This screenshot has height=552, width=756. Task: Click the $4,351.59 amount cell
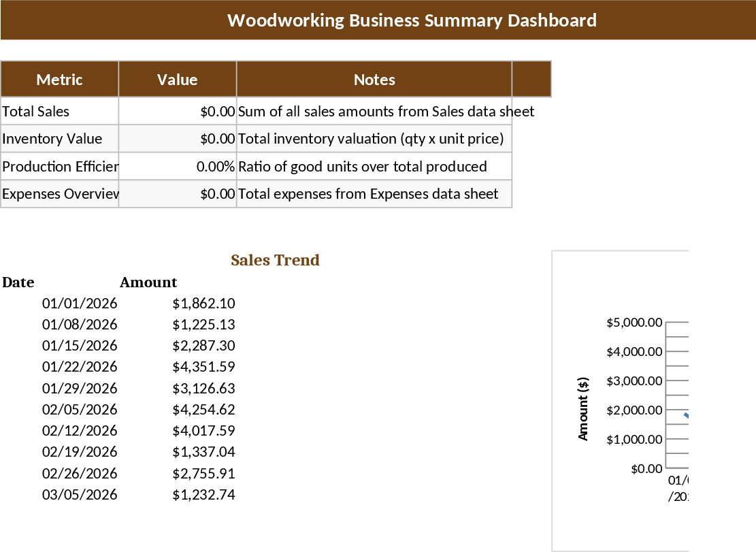click(x=204, y=366)
